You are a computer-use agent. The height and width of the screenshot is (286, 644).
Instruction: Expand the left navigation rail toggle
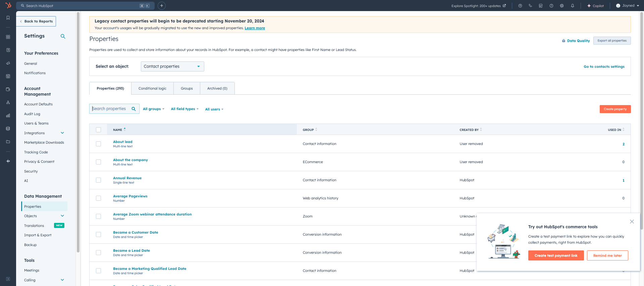[x=8, y=279]
